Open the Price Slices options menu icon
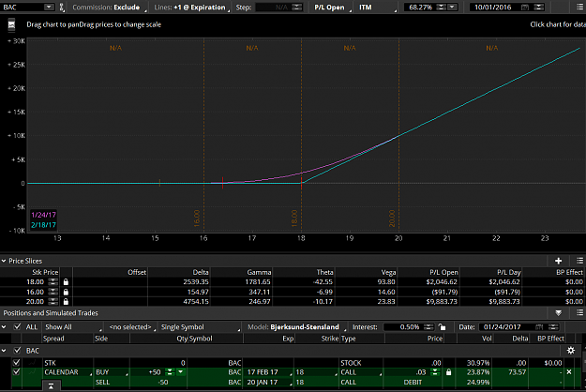 pos(579,261)
